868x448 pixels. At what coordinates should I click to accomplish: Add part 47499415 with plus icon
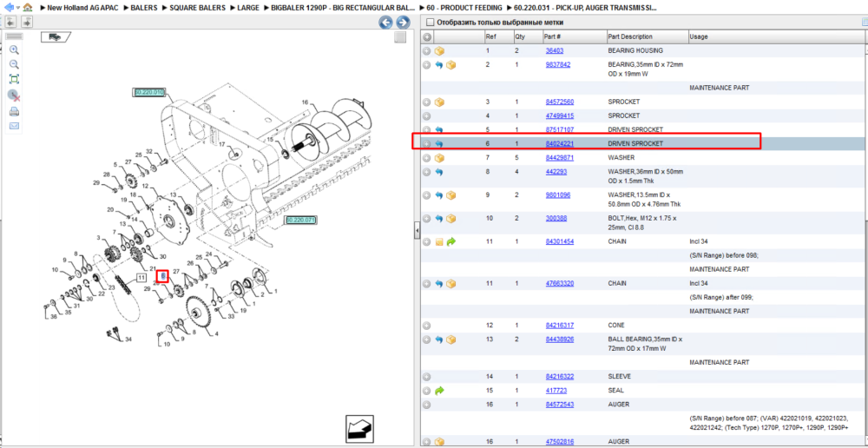coord(426,116)
